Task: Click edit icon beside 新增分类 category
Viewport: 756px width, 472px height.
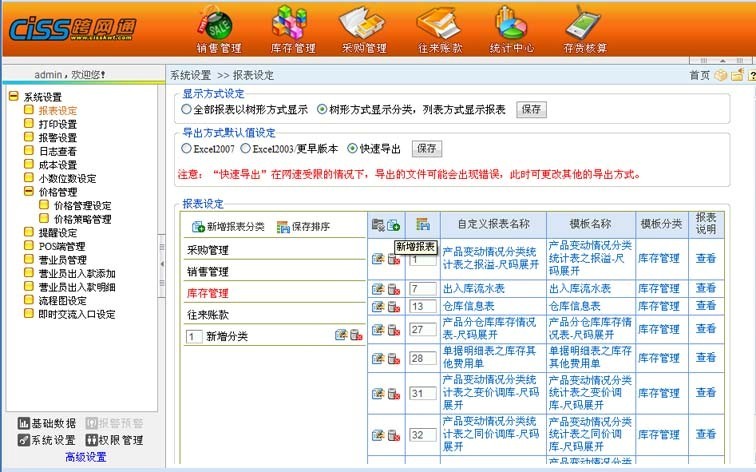Action: click(341, 336)
